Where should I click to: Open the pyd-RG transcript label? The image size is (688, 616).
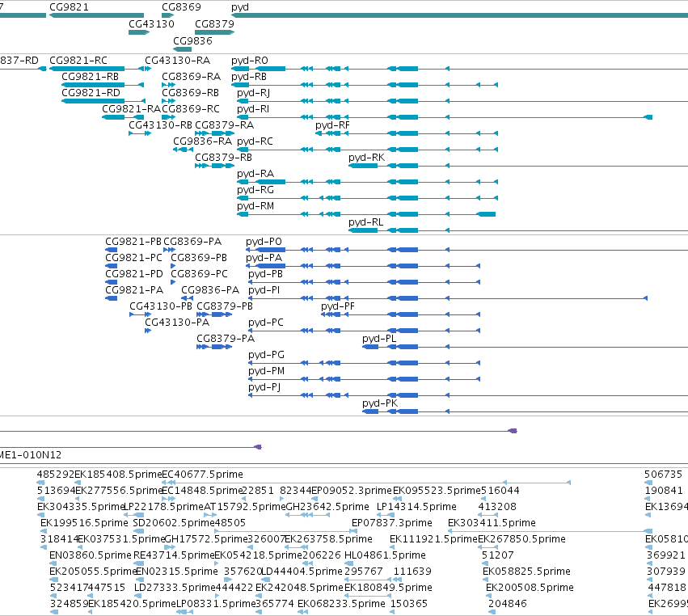click(x=255, y=189)
